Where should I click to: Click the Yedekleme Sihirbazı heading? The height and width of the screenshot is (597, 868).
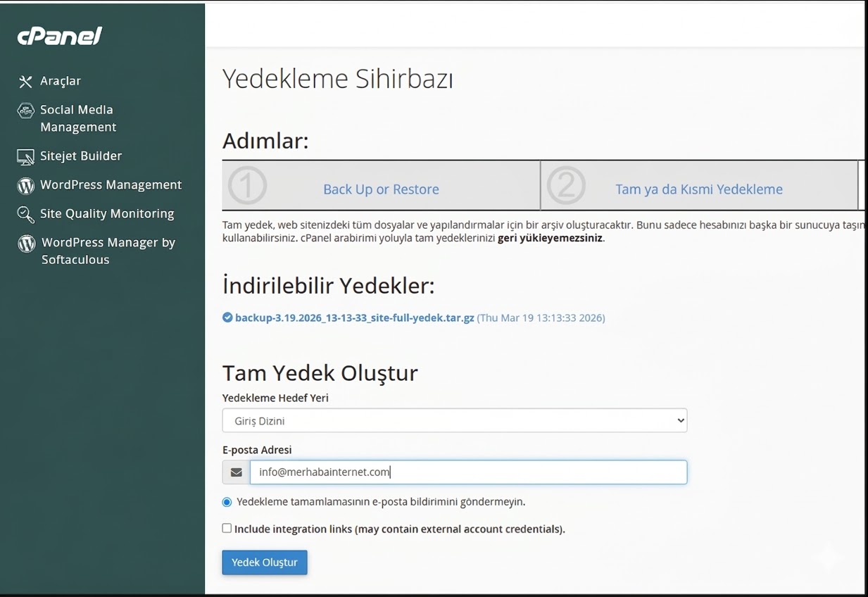[x=338, y=78]
